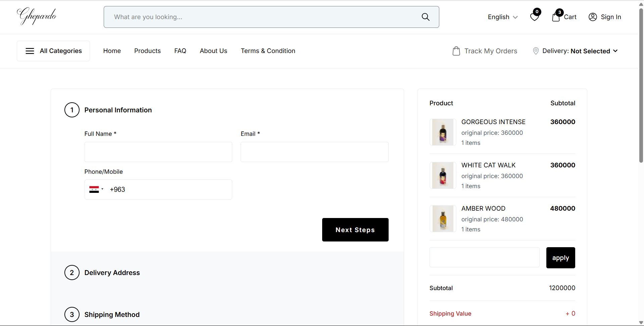This screenshot has width=644, height=326.
Task: Click the Cart label
Action: tap(570, 17)
